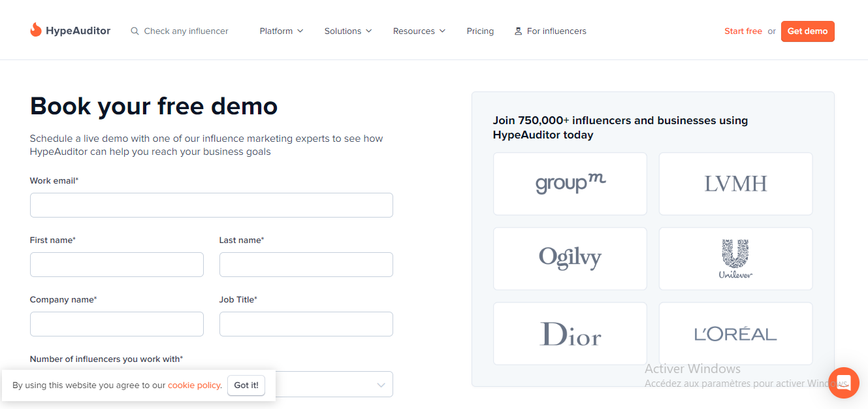Expand the Platform menu
The width and height of the screenshot is (868, 409).
(281, 31)
